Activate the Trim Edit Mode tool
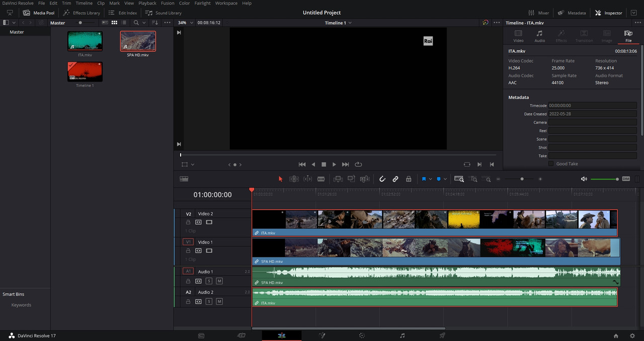This screenshot has width=644, height=341. [294, 179]
